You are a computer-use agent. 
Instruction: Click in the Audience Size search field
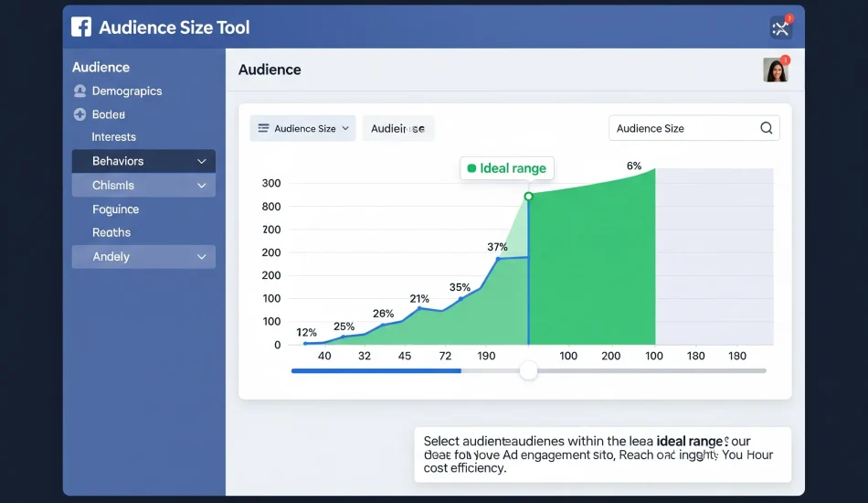click(683, 129)
